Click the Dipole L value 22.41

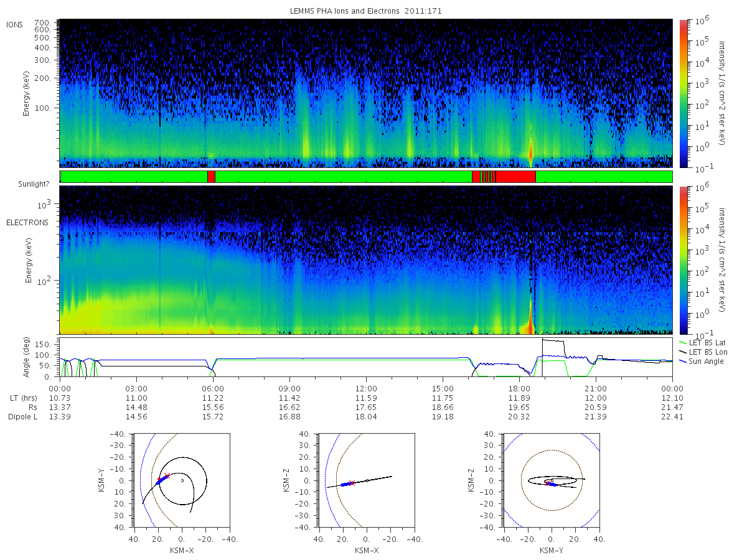point(672,417)
